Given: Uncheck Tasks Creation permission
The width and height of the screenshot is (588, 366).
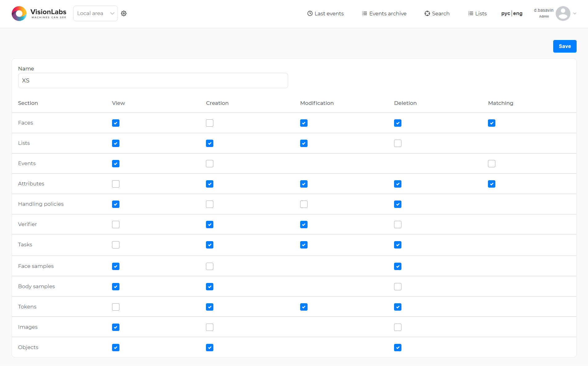Looking at the screenshot, I should 210,245.
